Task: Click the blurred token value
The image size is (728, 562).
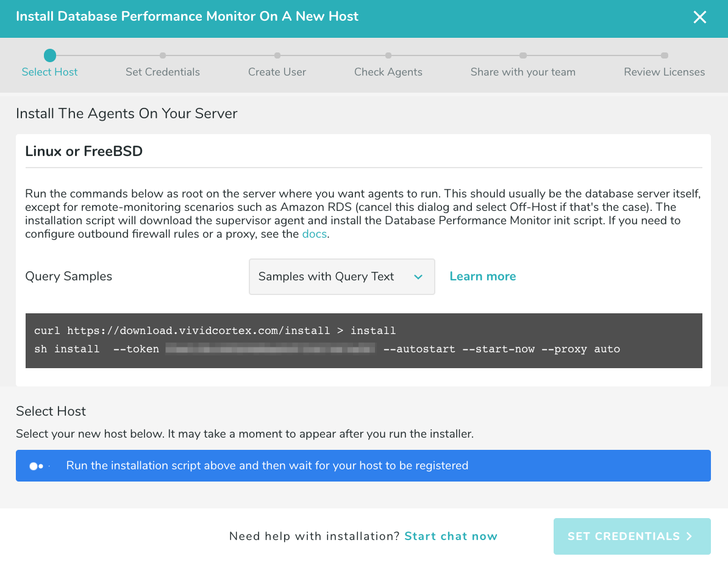Action: coord(270,349)
